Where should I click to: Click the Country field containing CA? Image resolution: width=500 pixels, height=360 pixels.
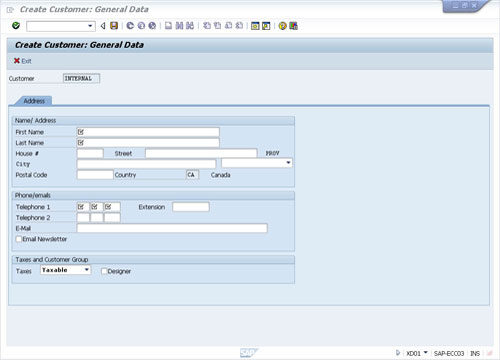pos(192,175)
